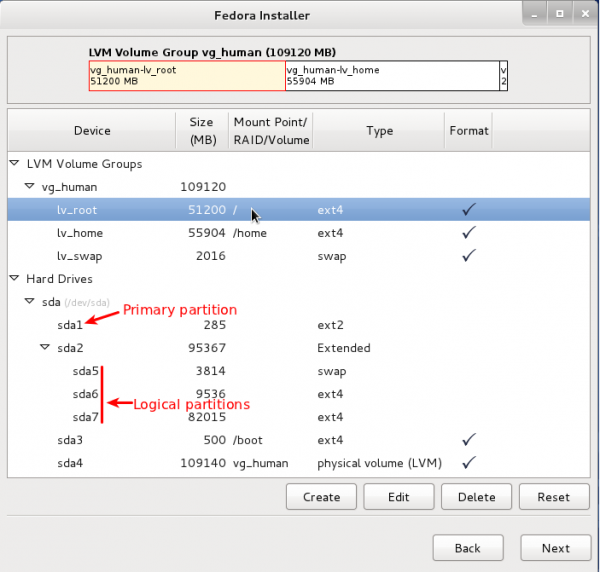Click the 95367 size cell

pos(207,348)
